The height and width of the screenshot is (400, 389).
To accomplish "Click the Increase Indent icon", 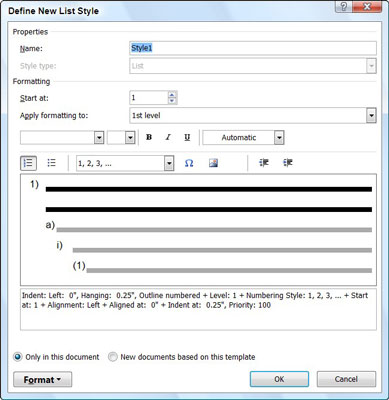I will click(288, 163).
